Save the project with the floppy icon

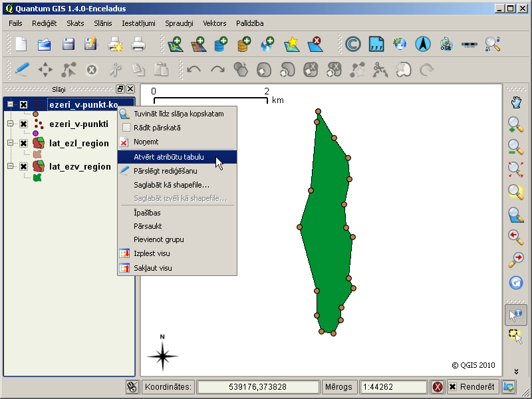[x=68, y=44]
